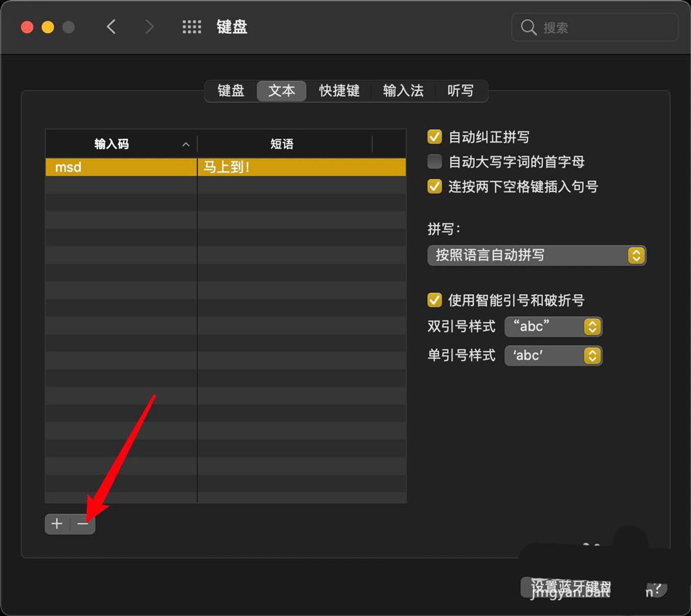Select the 马上到！ phrase cell

click(301, 167)
